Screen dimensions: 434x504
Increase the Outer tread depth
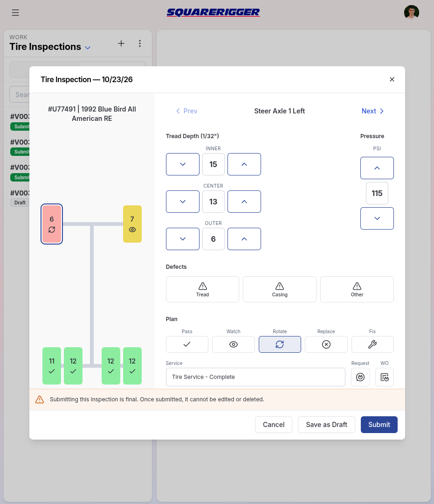pyautogui.click(x=244, y=239)
